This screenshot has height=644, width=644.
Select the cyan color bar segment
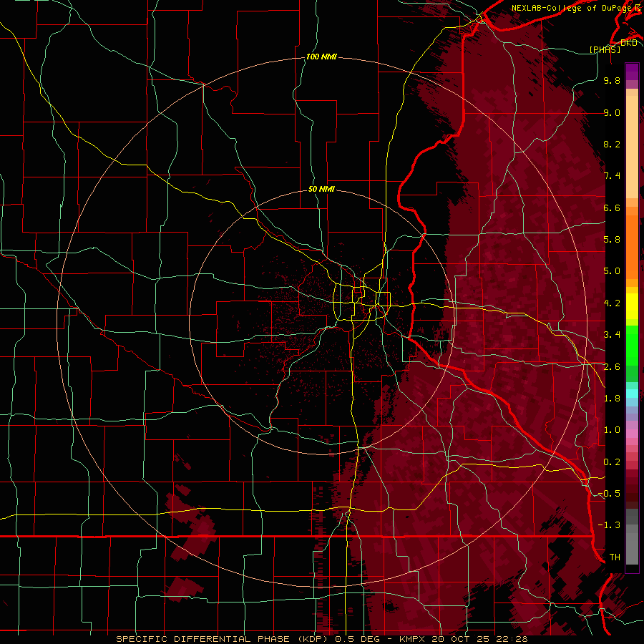click(x=632, y=394)
